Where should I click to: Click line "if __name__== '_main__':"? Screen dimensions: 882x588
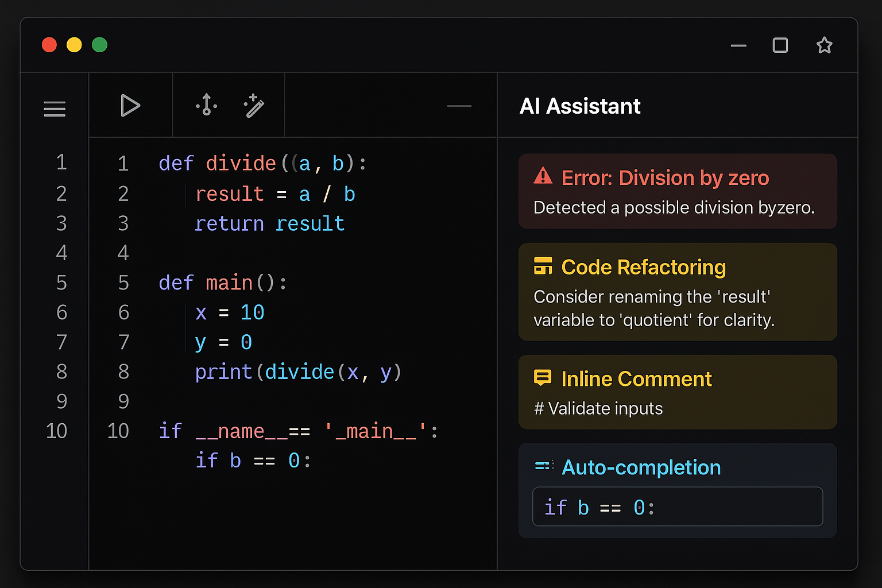(x=299, y=431)
